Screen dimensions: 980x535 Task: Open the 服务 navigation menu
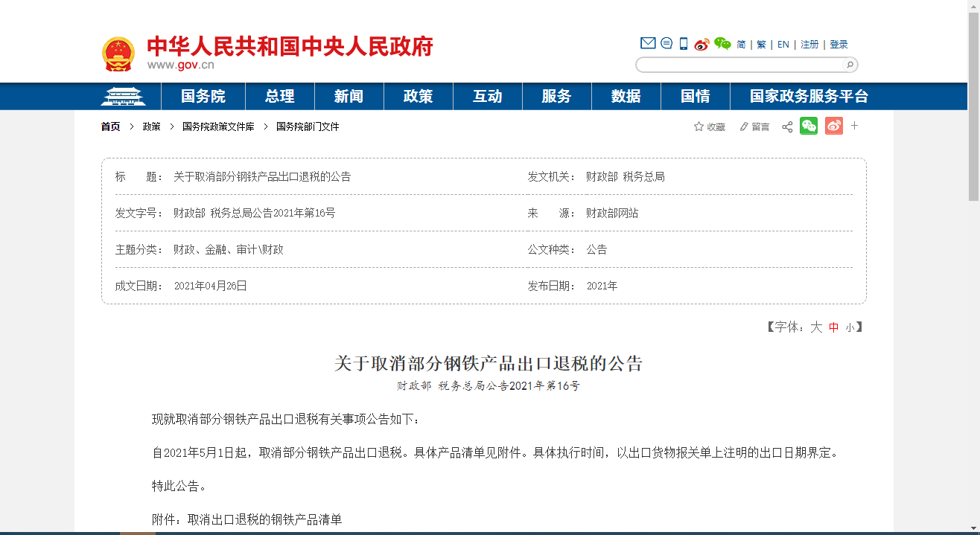pos(557,95)
